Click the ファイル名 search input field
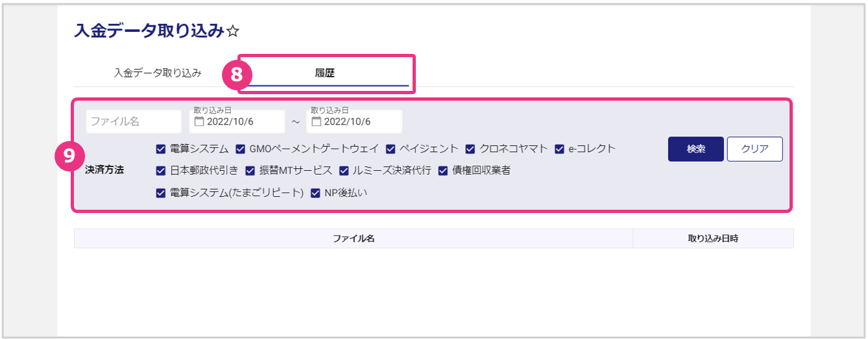Image resolution: width=868 pixels, height=339 pixels. click(134, 121)
